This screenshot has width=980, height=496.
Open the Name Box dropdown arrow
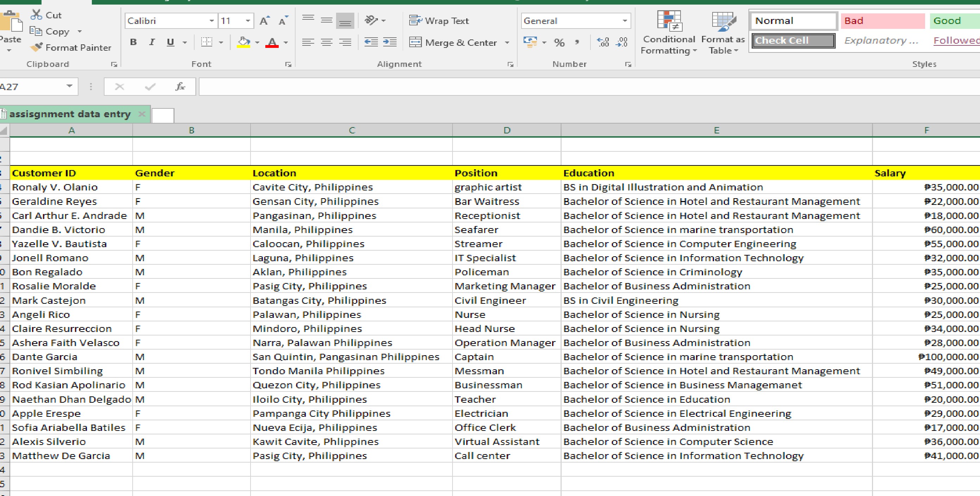tap(69, 86)
